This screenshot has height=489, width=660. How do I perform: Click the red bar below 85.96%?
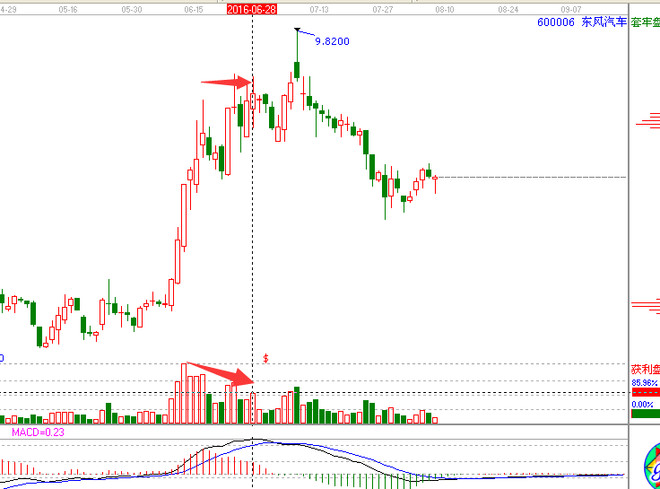[646, 393]
